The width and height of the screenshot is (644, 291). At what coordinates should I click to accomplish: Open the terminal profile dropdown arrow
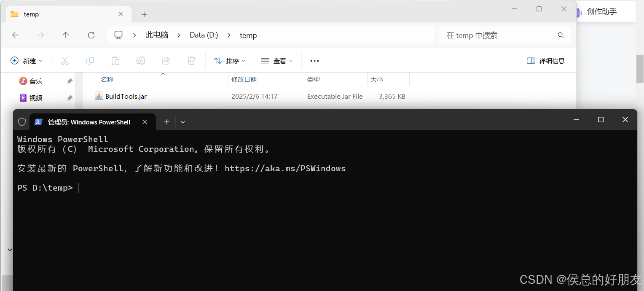coord(182,122)
